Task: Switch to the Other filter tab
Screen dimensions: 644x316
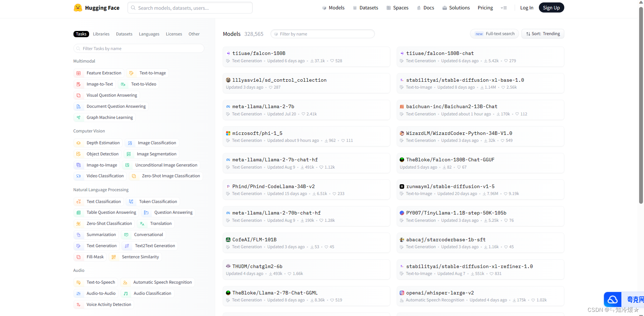Action: click(194, 34)
